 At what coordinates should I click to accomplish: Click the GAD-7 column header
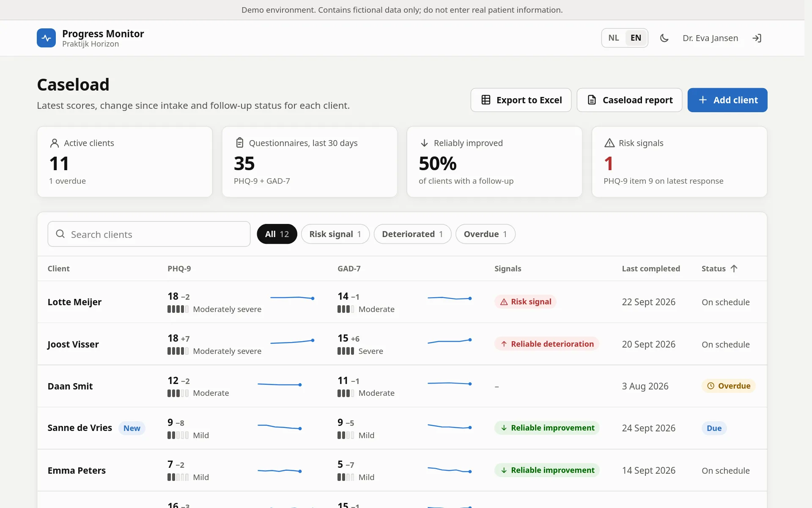point(349,268)
